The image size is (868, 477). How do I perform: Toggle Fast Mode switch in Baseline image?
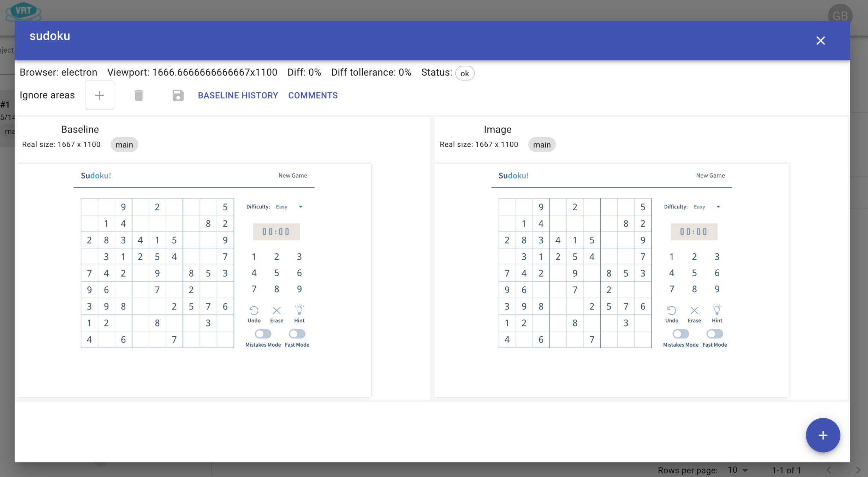297,334
